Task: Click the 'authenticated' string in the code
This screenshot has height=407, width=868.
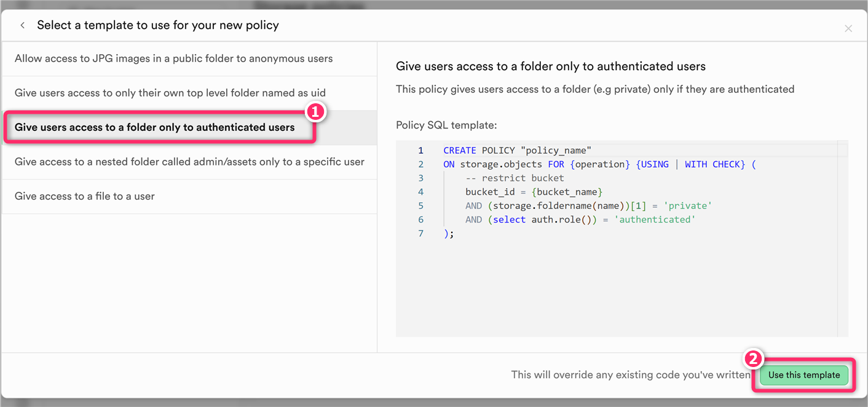Action: pyautogui.click(x=655, y=219)
